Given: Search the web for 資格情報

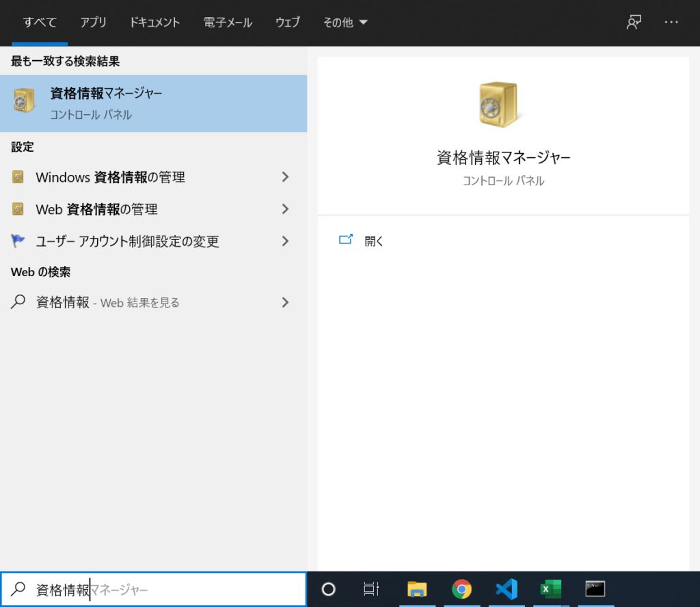Looking at the screenshot, I should [x=138, y=303].
